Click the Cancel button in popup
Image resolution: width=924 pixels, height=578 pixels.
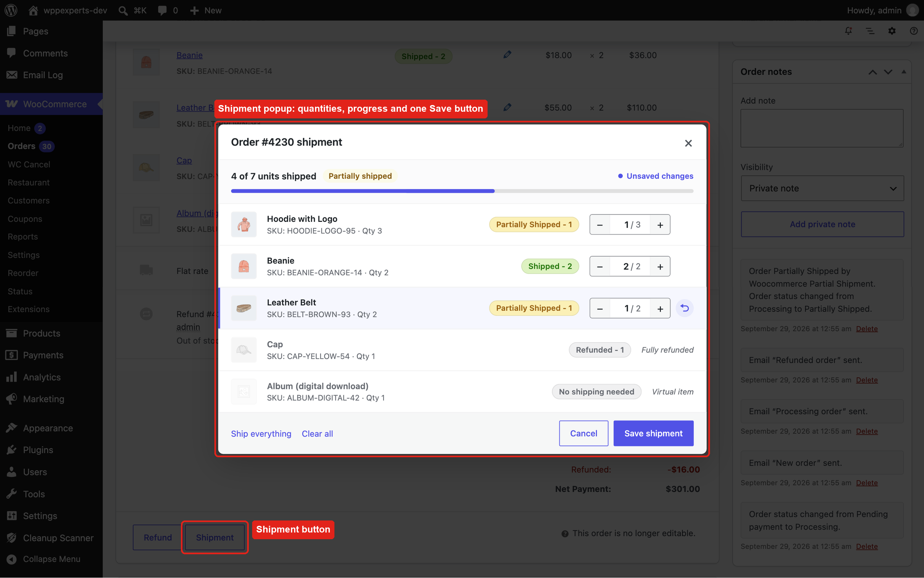[584, 433]
